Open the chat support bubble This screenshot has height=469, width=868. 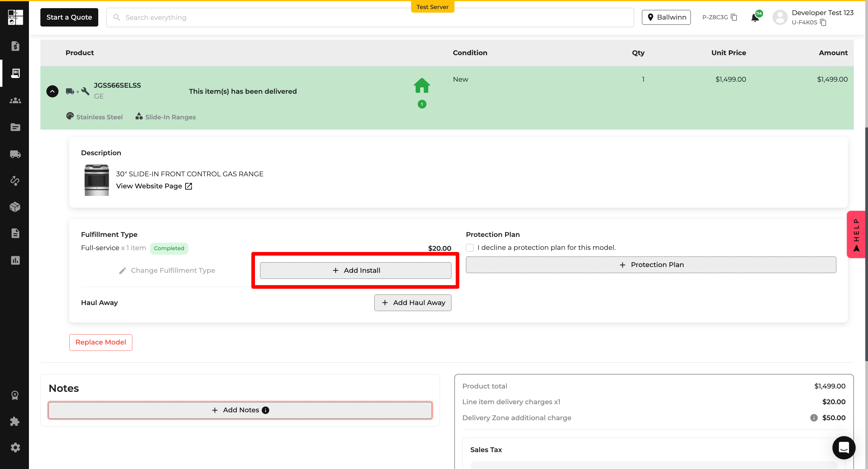843,447
